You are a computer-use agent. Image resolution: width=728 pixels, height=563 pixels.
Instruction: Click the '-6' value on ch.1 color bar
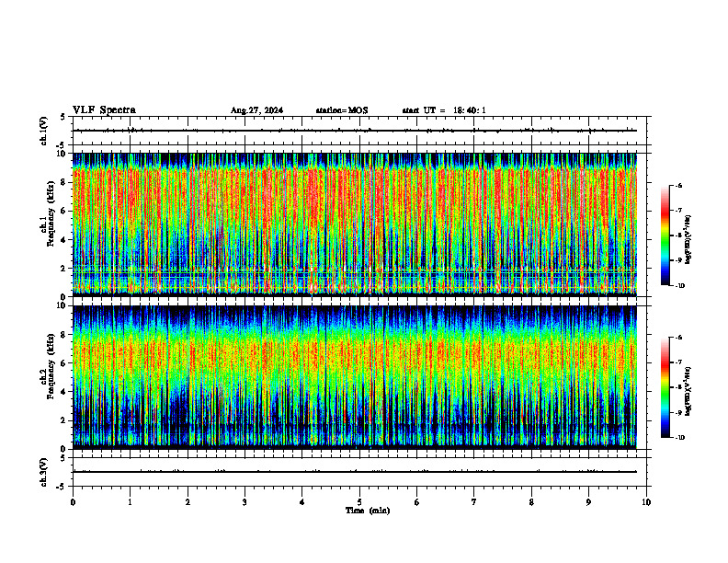677,186
